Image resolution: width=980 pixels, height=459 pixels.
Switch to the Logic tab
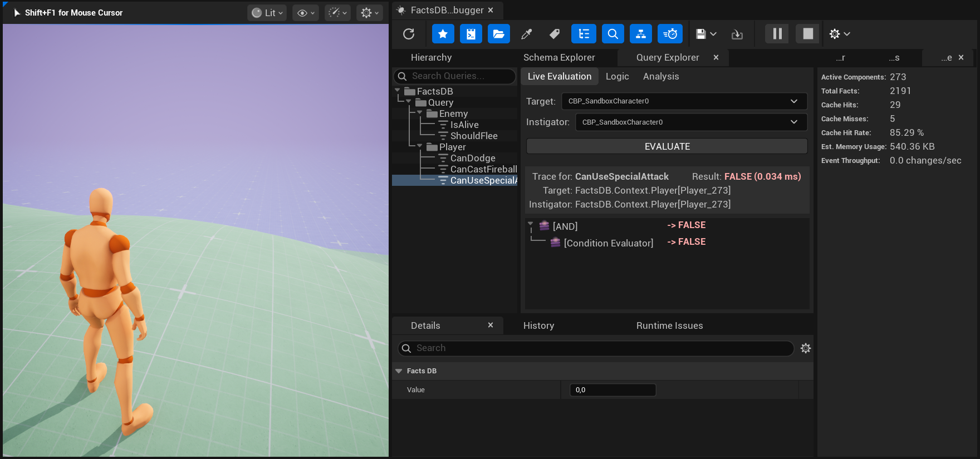click(617, 76)
